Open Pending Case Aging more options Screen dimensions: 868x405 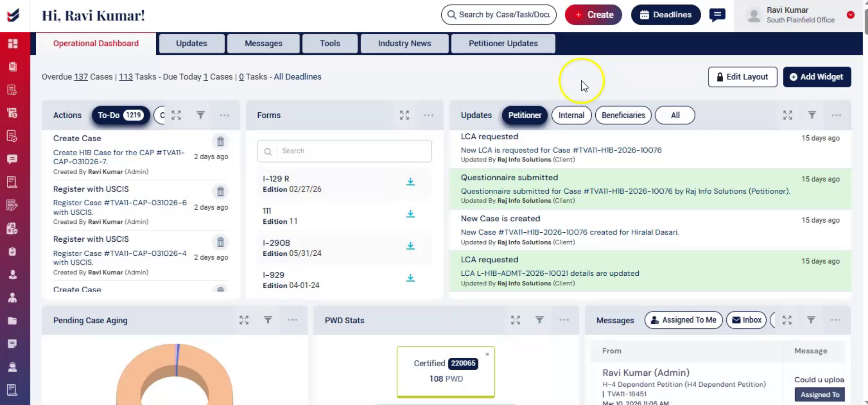[x=292, y=320]
